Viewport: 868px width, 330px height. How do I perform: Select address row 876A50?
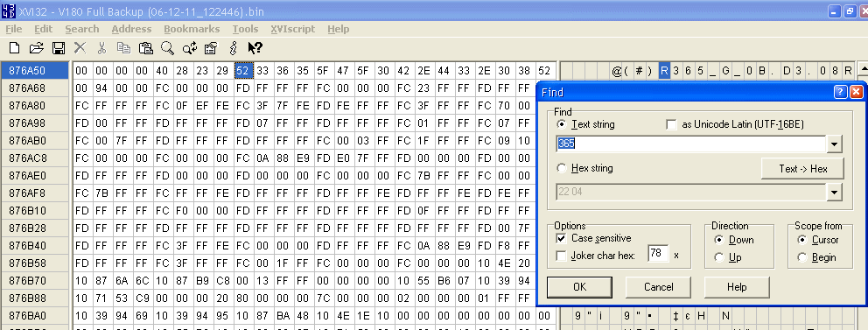pos(35,70)
